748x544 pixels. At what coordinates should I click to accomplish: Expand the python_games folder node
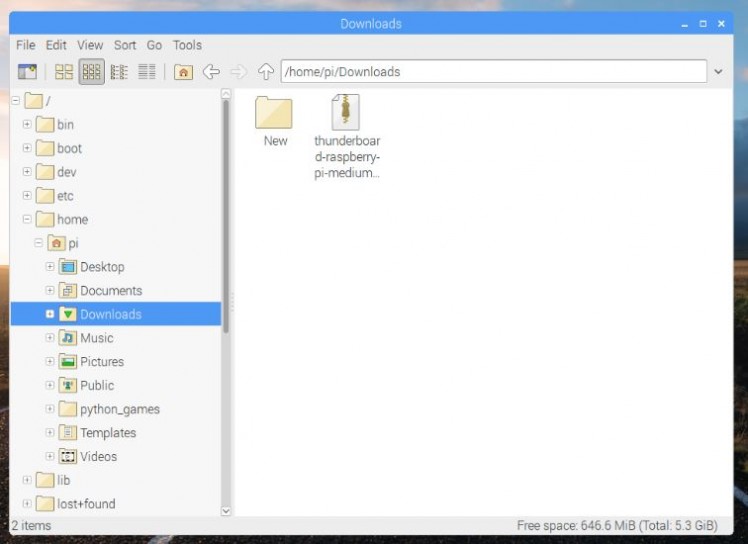click(x=50, y=408)
